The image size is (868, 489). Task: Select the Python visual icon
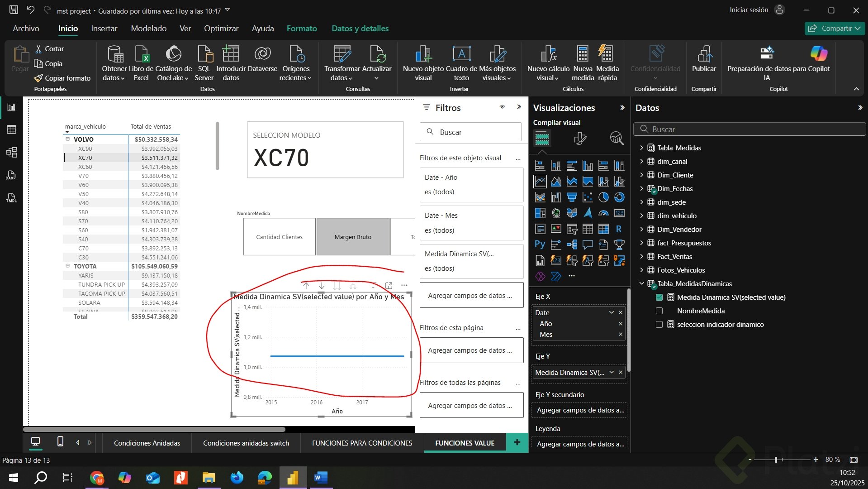click(x=540, y=245)
